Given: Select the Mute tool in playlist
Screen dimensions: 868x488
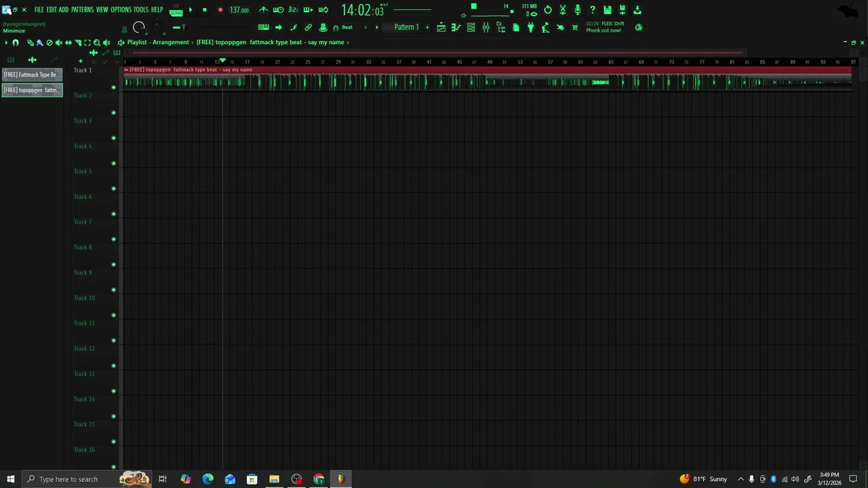Looking at the screenshot, I should click(59, 43).
